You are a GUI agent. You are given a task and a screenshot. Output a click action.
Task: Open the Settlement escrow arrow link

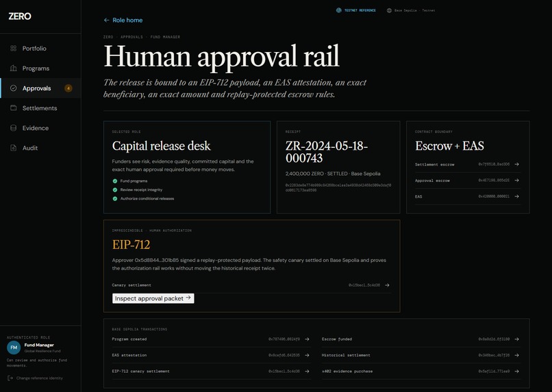click(516, 164)
